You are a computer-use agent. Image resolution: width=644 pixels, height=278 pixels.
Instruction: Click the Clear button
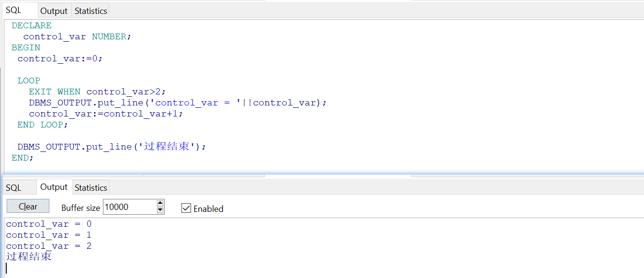click(x=28, y=206)
